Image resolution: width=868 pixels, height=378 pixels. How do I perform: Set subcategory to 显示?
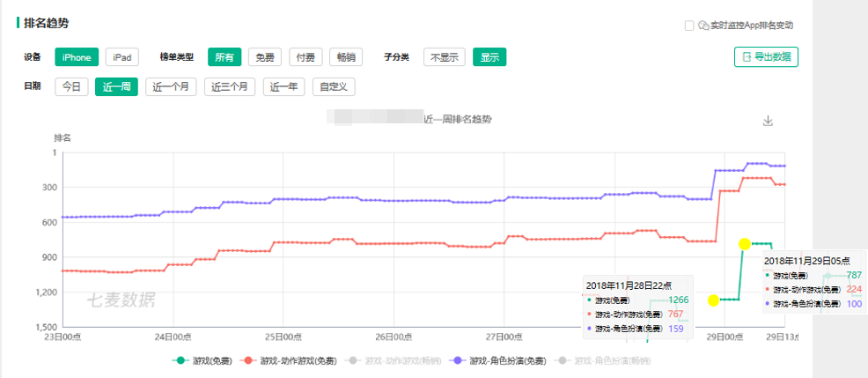pos(489,57)
